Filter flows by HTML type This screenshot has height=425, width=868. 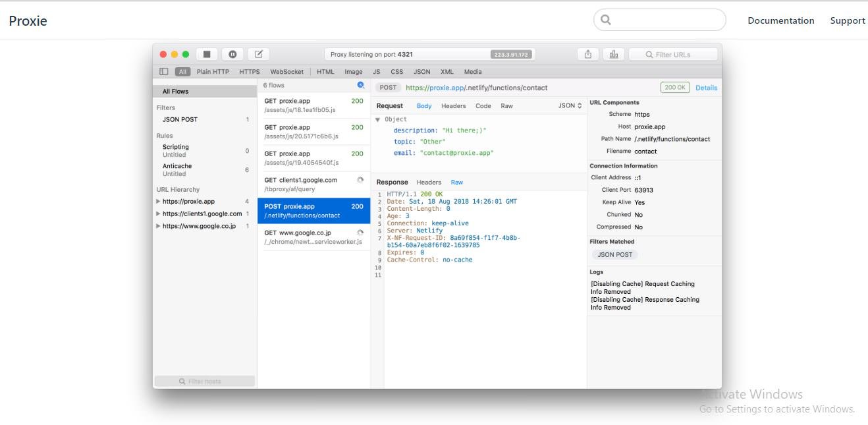[325, 72]
